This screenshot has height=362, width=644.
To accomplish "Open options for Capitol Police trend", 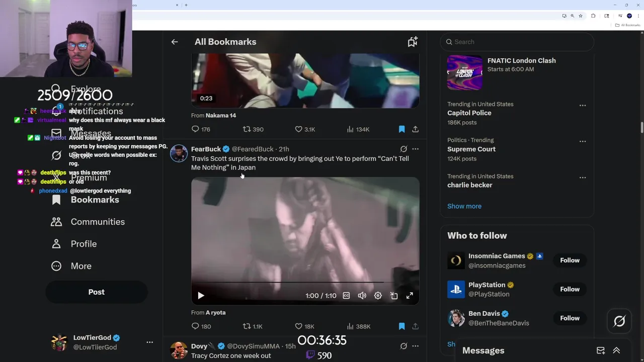I will [583, 106].
